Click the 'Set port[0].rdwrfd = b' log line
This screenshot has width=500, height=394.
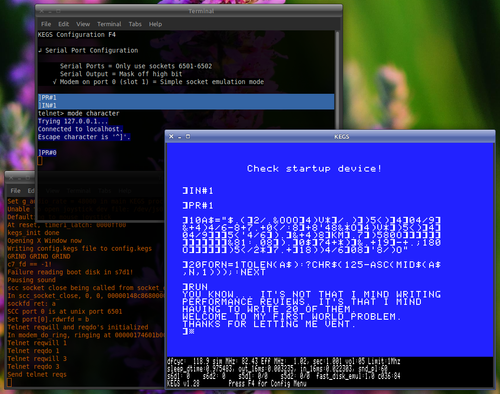pos(48,319)
